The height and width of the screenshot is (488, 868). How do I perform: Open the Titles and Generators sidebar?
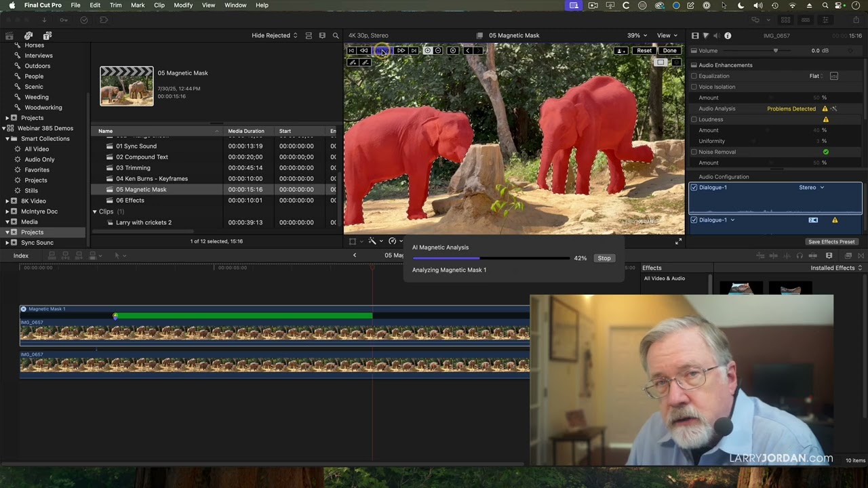[x=47, y=35]
